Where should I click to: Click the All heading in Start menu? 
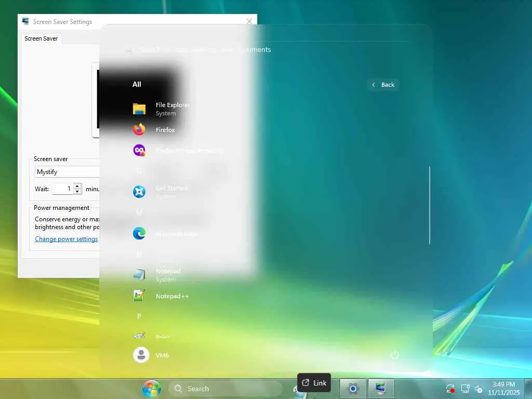pos(137,85)
